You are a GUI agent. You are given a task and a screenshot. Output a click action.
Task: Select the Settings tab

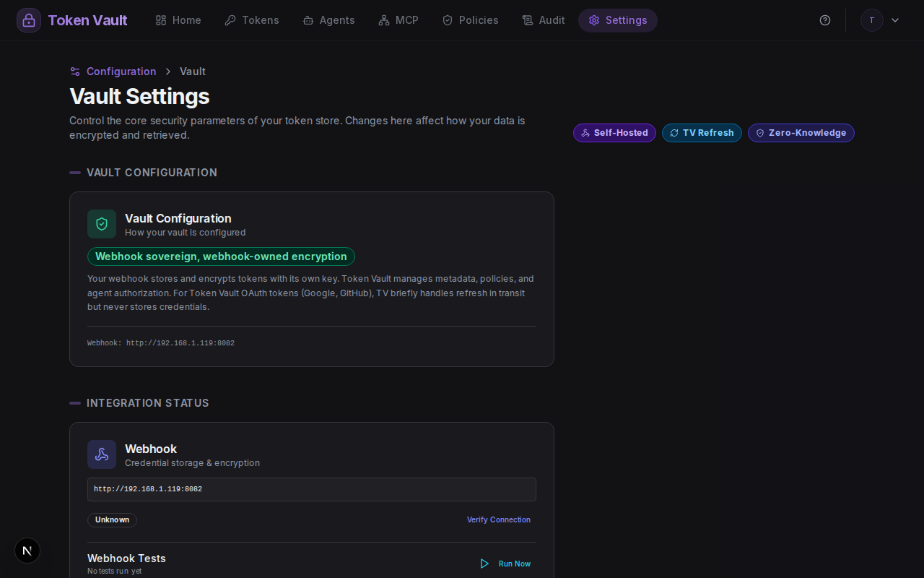618,20
